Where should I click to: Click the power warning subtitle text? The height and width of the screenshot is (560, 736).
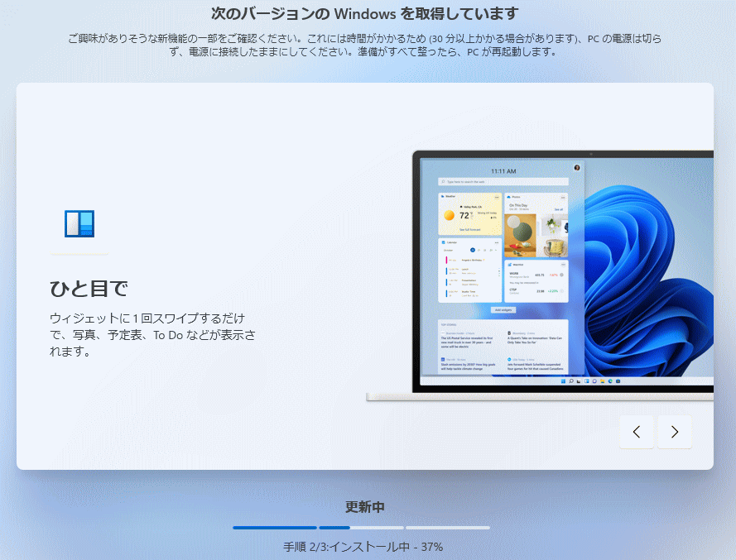coord(365,45)
